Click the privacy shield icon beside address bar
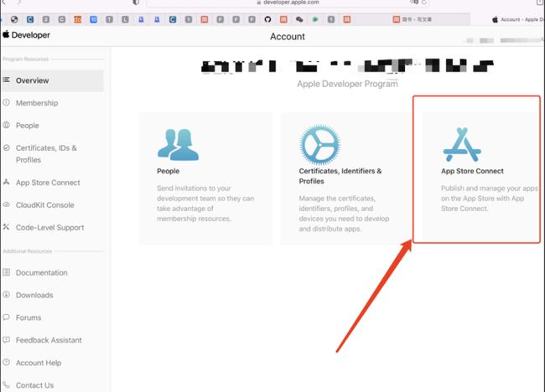 click(136, 3)
